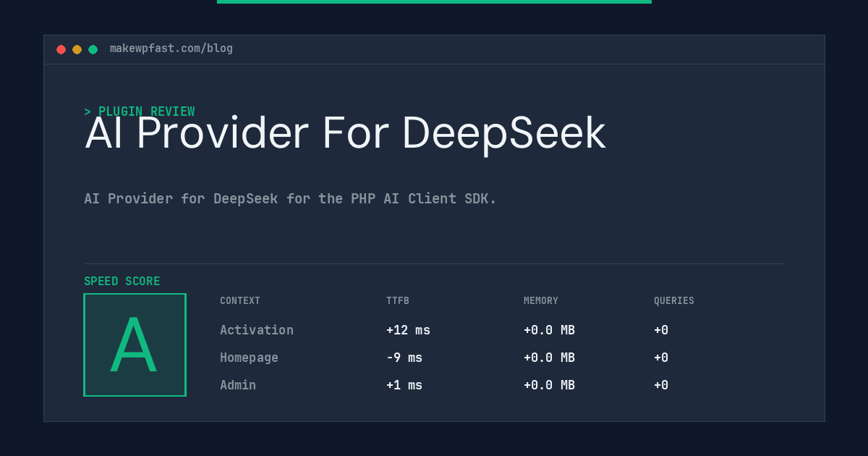The height and width of the screenshot is (456, 868).
Task: Click the '+1 ms' Admin TTFB value
Action: [404, 385]
